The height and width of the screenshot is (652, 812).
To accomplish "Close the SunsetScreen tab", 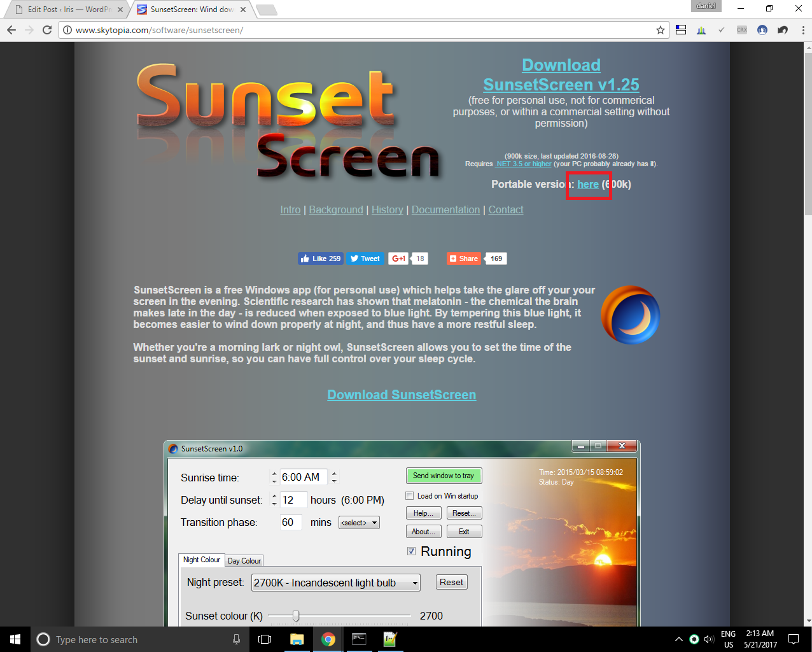I will pos(243,10).
